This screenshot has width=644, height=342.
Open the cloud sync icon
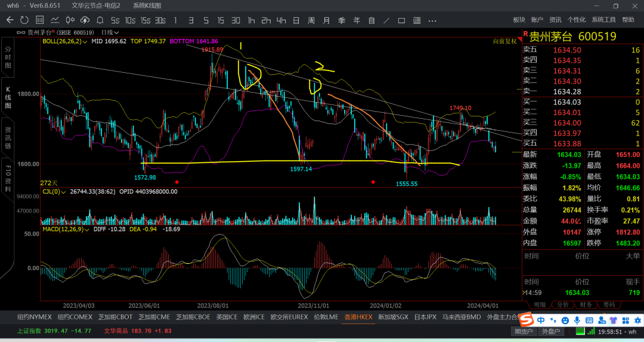(x=85, y=20)
